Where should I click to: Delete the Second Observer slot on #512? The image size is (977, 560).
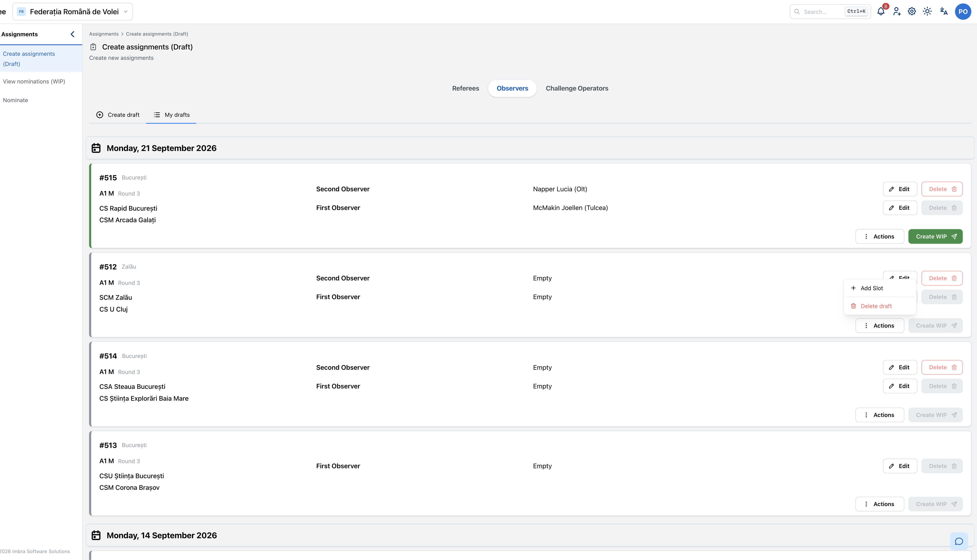pos(942,278)
